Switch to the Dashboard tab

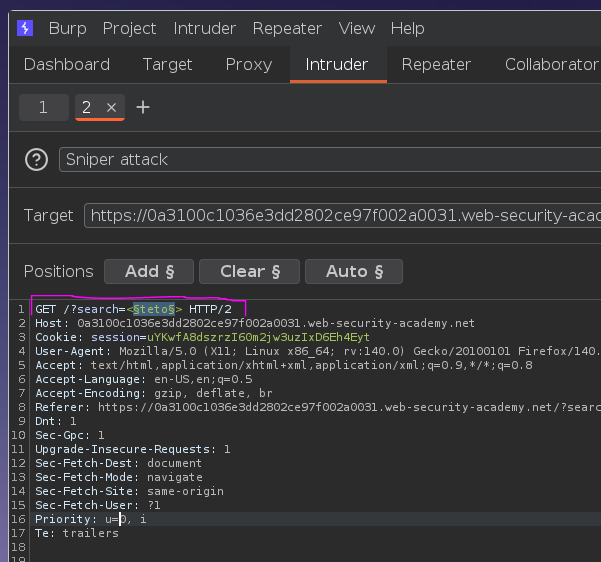67,64
